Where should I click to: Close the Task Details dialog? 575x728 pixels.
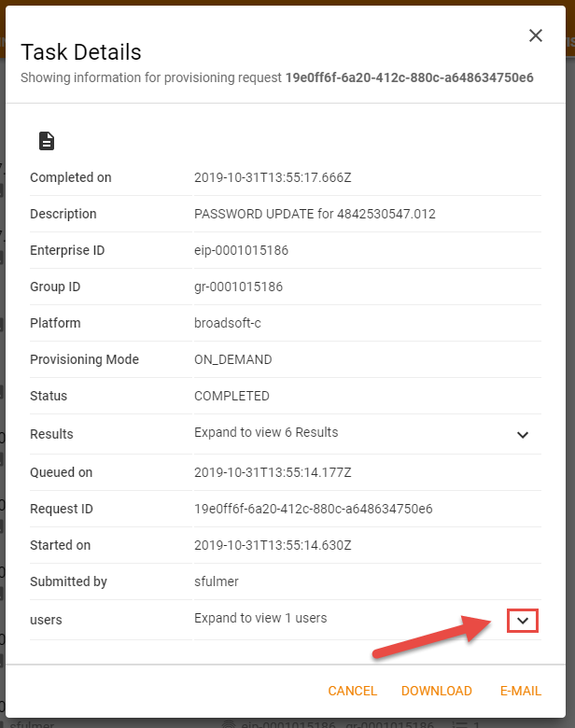536,35
